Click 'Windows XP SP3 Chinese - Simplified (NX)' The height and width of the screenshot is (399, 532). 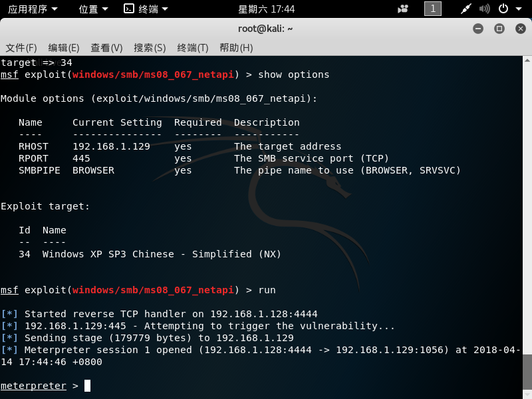click(162, 254)
